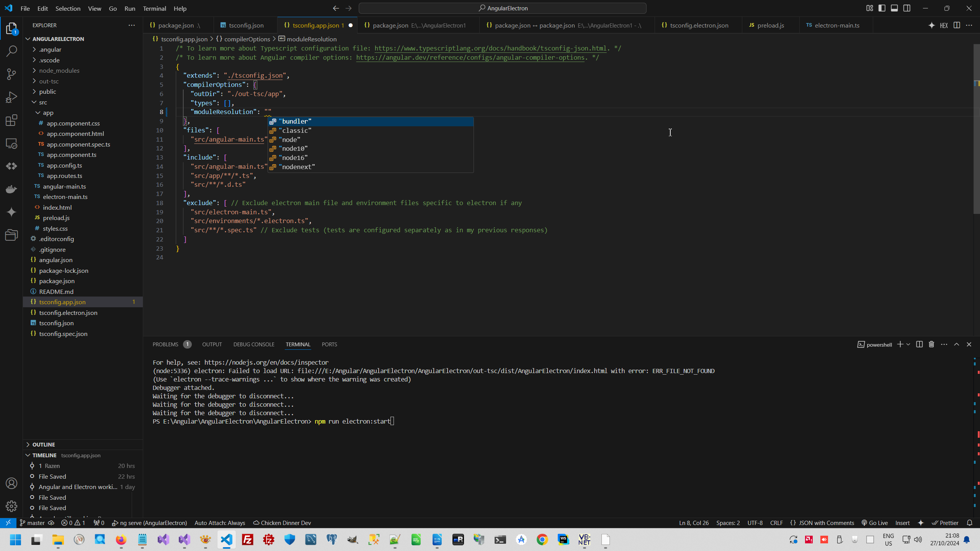The image size is (980, 551).
Task: Open the Extensions view
Action: pos(11,121)
